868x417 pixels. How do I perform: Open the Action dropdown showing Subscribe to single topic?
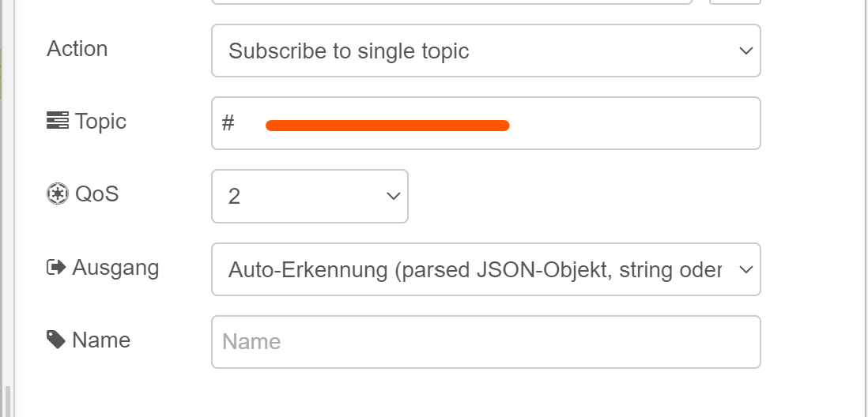486,51
